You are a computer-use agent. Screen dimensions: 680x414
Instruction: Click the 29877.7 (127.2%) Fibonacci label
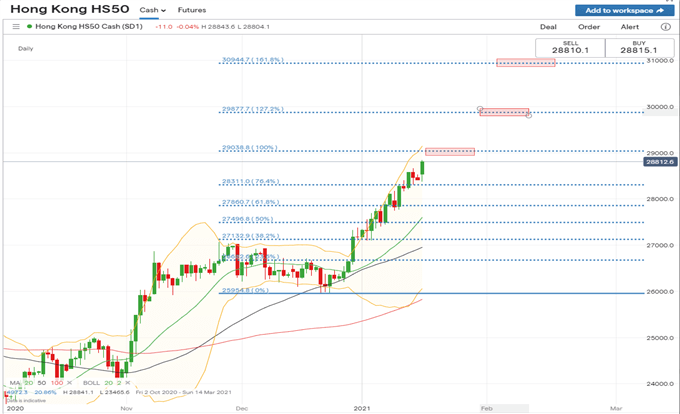click(253, 109)
